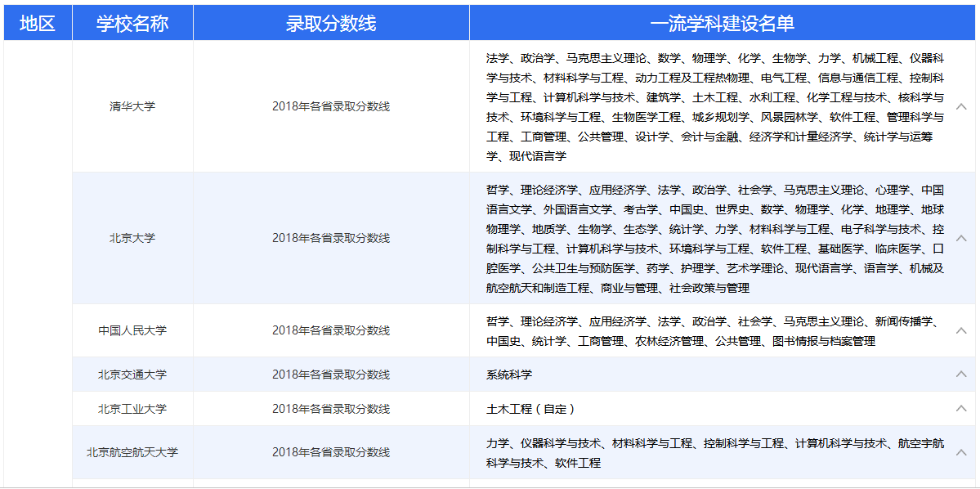
Task: Click the 地区 column header
Action: click(x=38, y=23)
